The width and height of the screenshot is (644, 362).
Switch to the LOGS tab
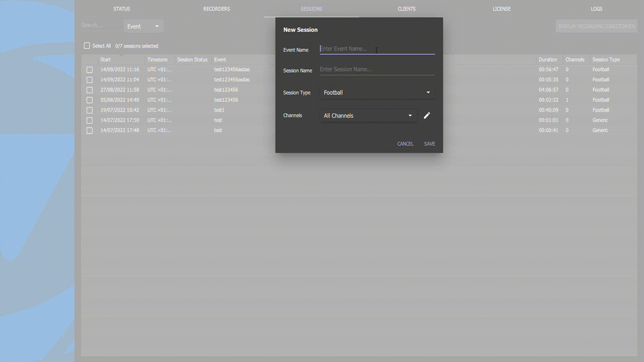tap(596, 9)
